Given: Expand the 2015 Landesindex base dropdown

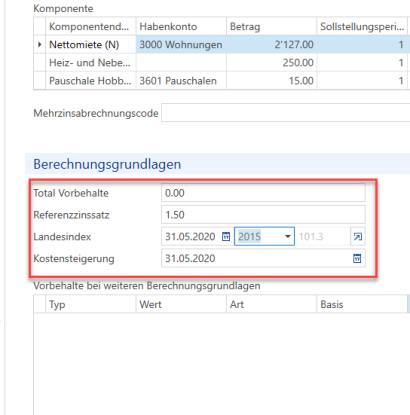Looking at the screenshot, I should [287, 237].
